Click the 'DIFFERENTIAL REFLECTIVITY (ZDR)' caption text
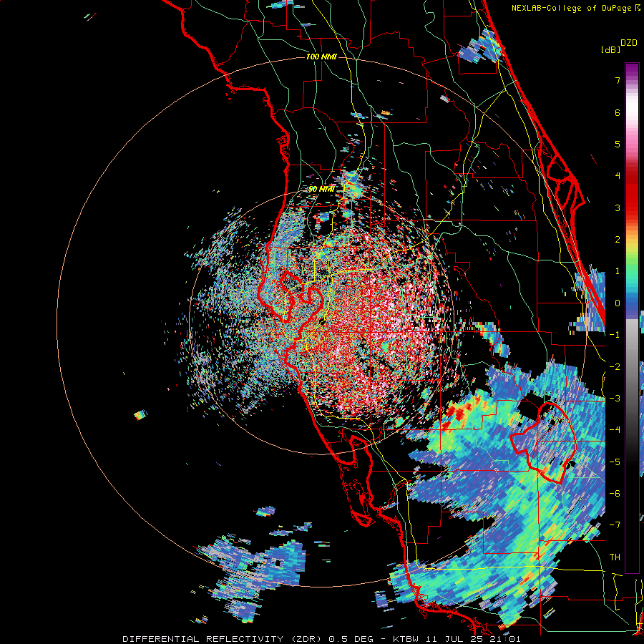644x644 pixels. coord(222,639)
